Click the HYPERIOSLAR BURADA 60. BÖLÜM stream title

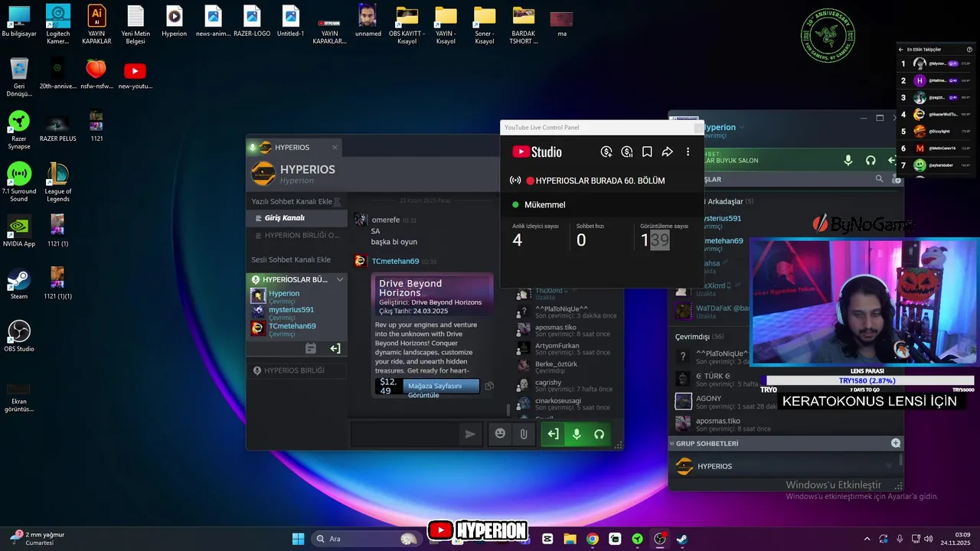600,181
